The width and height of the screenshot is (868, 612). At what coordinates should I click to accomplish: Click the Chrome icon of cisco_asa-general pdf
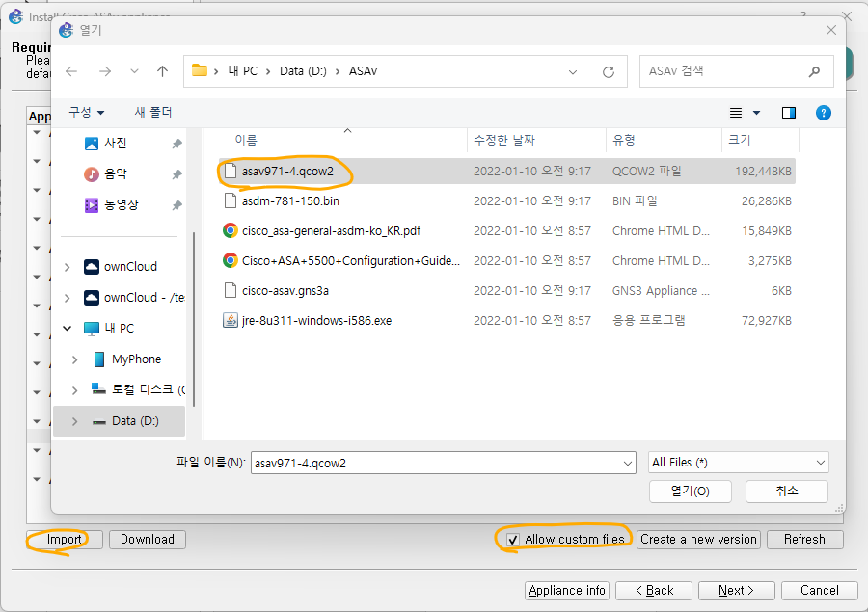[x=231, y=230]
